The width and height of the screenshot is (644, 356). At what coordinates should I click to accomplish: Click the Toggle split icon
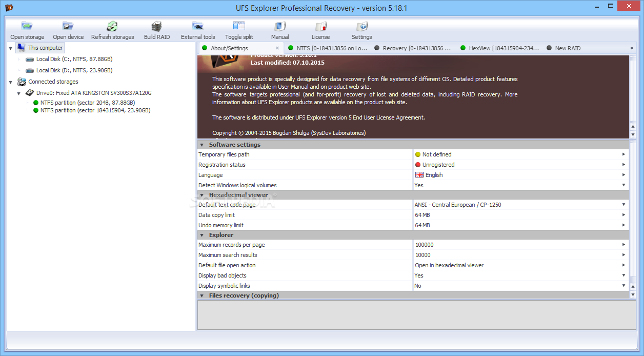pyautogui.click(x=239, y=26)
